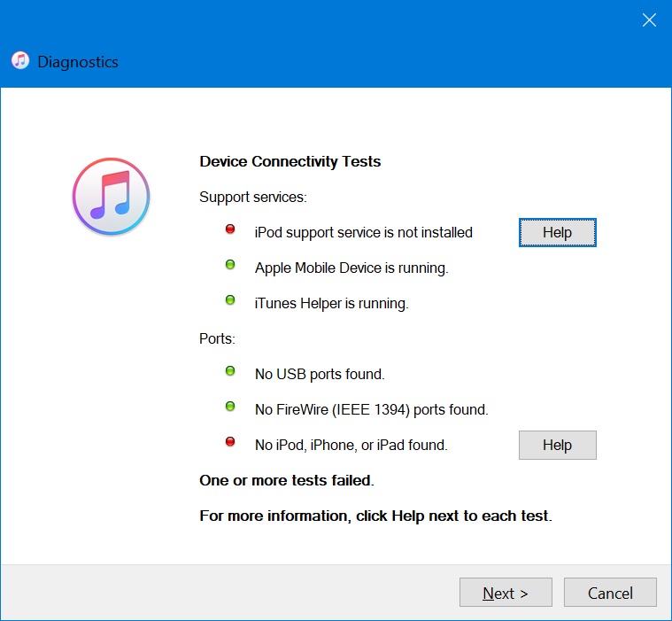Select green status light beside iTunes Helper
The width and height of the screenshot is (672, 621).
tap(230, 300)
